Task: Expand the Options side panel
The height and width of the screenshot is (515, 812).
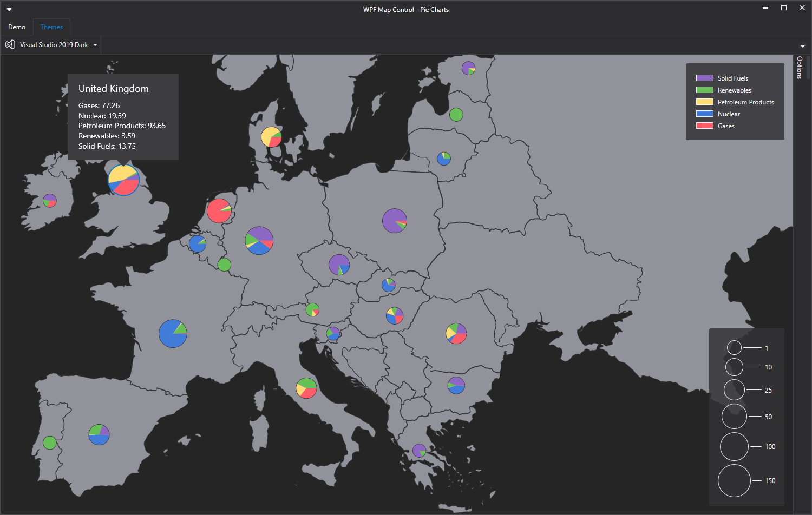Action: point(799,68)
